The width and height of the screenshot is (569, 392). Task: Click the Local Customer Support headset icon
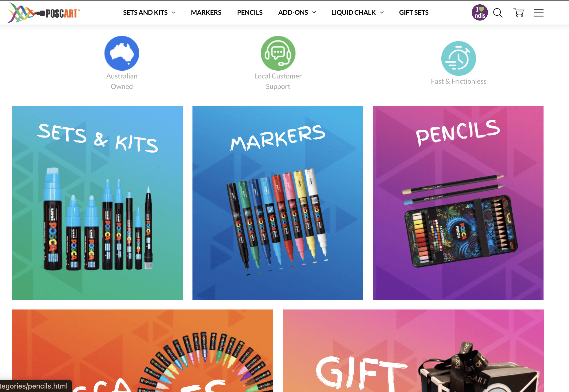click(278, 53)
